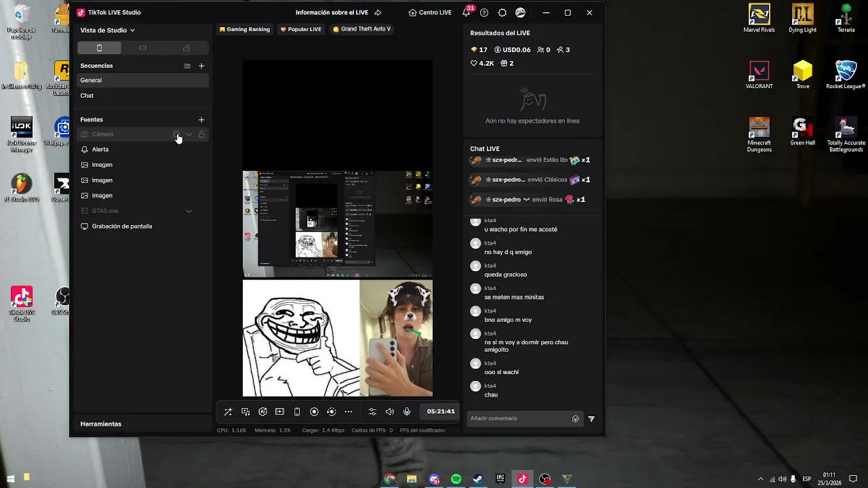The height and width of the screenshot is (488, 868).
Task: Open OBS Studio from the taskbar
Action: click(x=545, y=479)
